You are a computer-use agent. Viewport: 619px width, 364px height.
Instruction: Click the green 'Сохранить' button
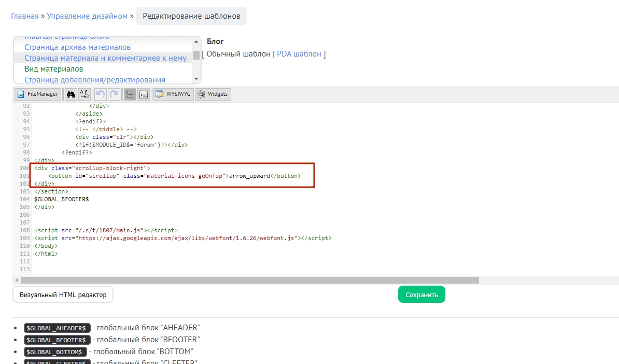coord(421,295)
